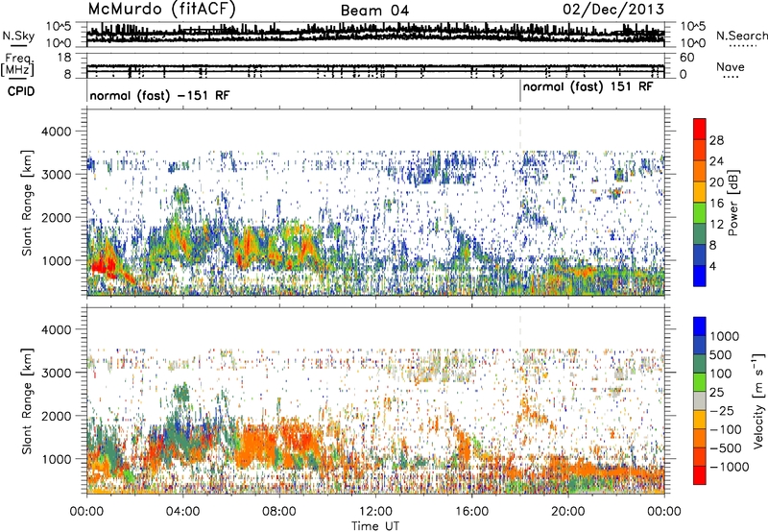The width and height of the screenshot is (768, 532).
Task: Select the Power [dB] colorbar title
Action: point(732,203)
